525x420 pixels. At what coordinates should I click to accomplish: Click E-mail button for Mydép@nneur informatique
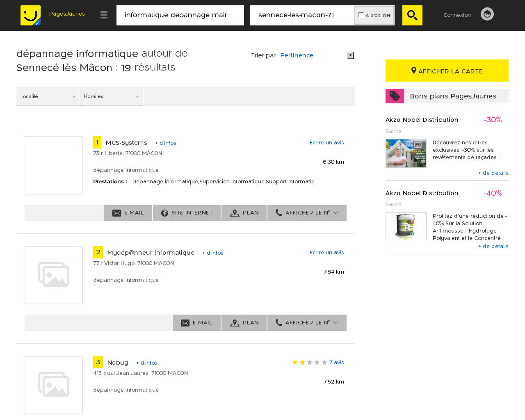pos(196,323)
